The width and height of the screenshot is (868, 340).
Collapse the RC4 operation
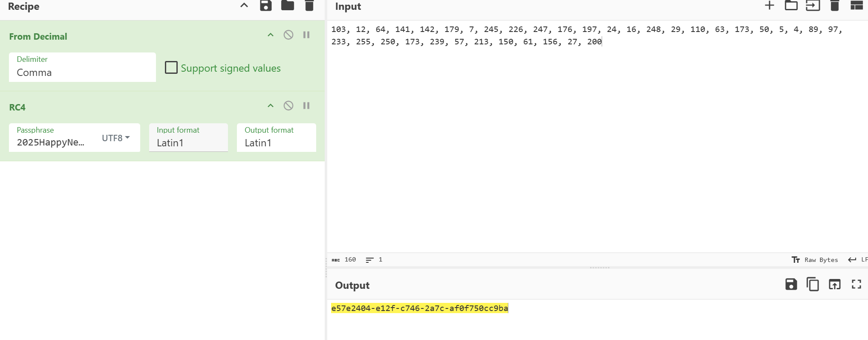(x=271, y=106)
